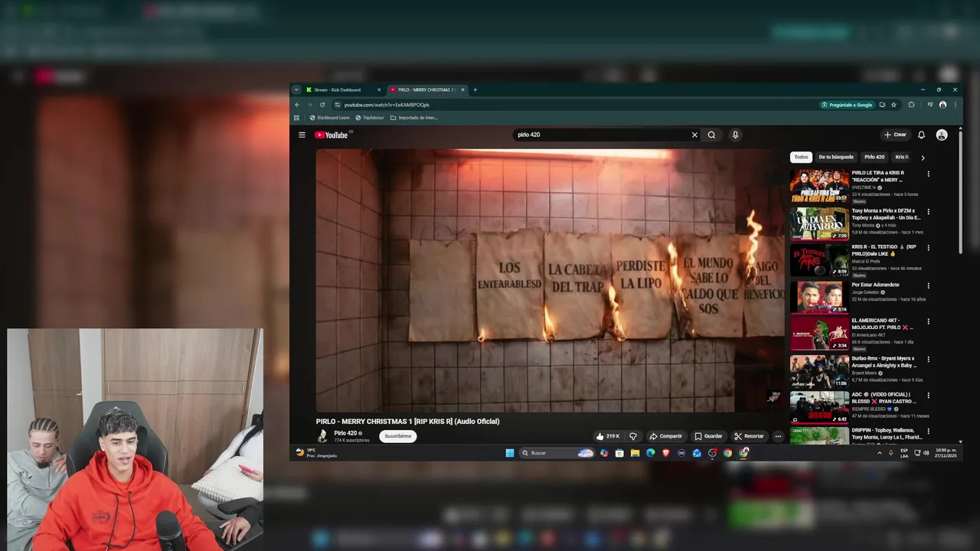Open the browser three-dot menu
980x551 pixels.
click(955, 105)
